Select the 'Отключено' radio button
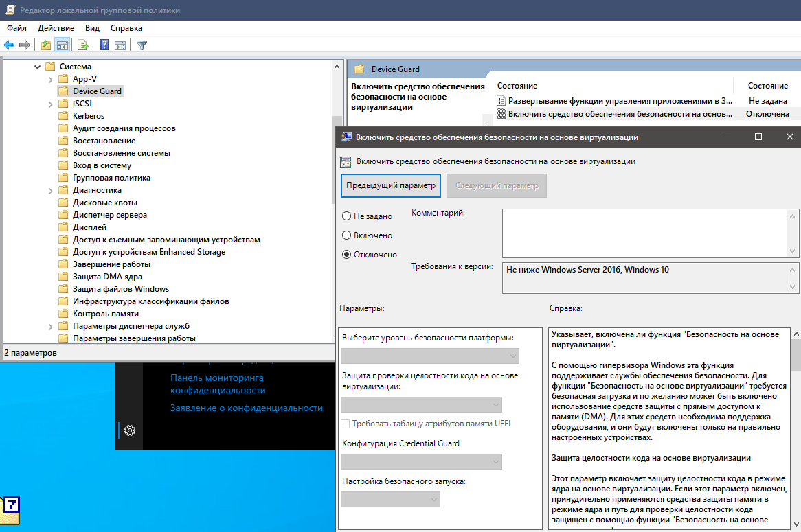 [x=346, y=254]
